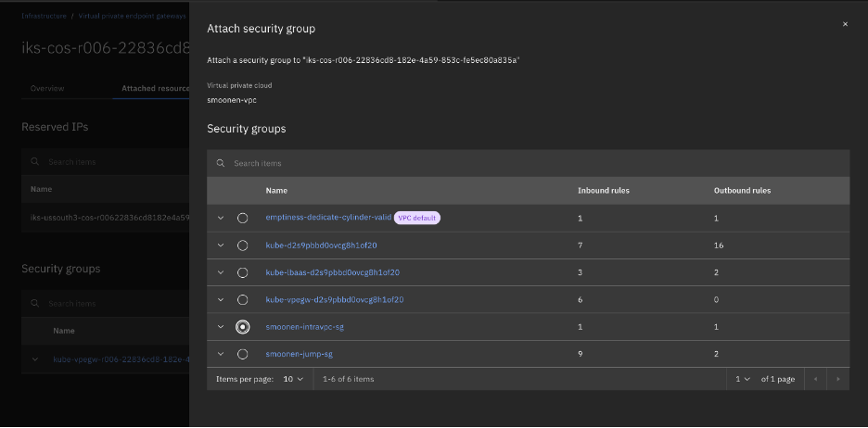
Task: Go to previous page arrow in pagination
Action: click(814, 379)
